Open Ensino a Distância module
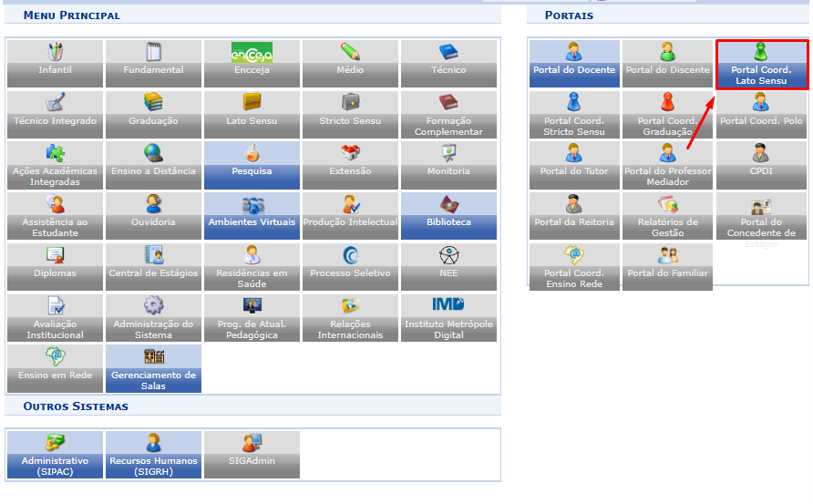The width and height of the screenshot is (813, 504). coord(153,165)
